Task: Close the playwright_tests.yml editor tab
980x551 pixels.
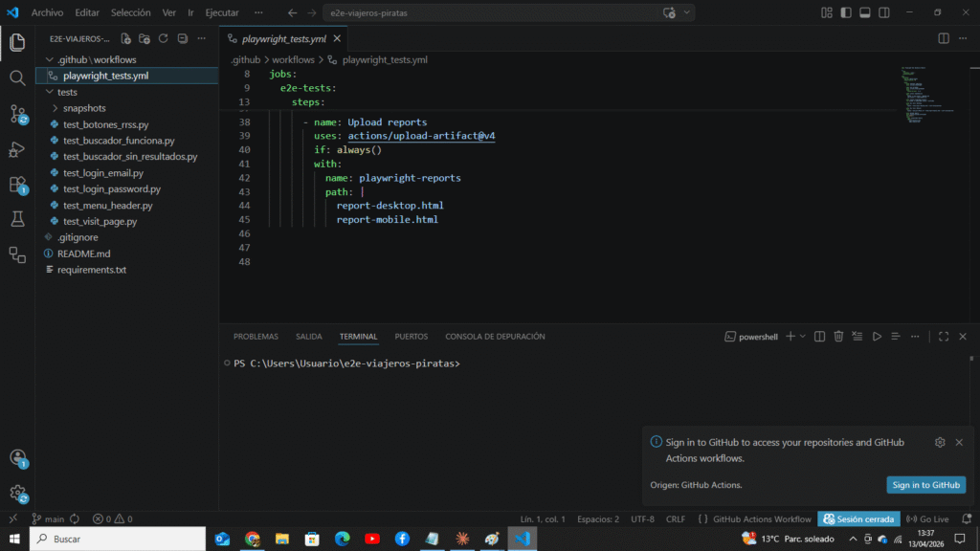Action: click(337, 38)
